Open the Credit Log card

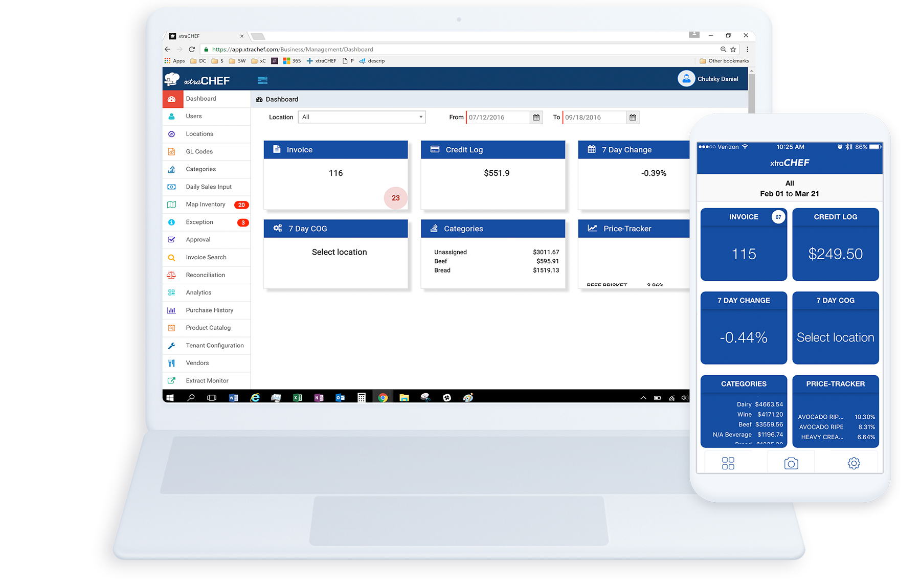coord(493,174)
